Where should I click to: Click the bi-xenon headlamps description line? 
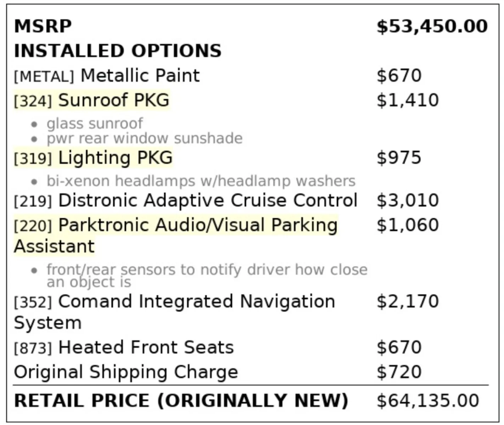(201, 181)
